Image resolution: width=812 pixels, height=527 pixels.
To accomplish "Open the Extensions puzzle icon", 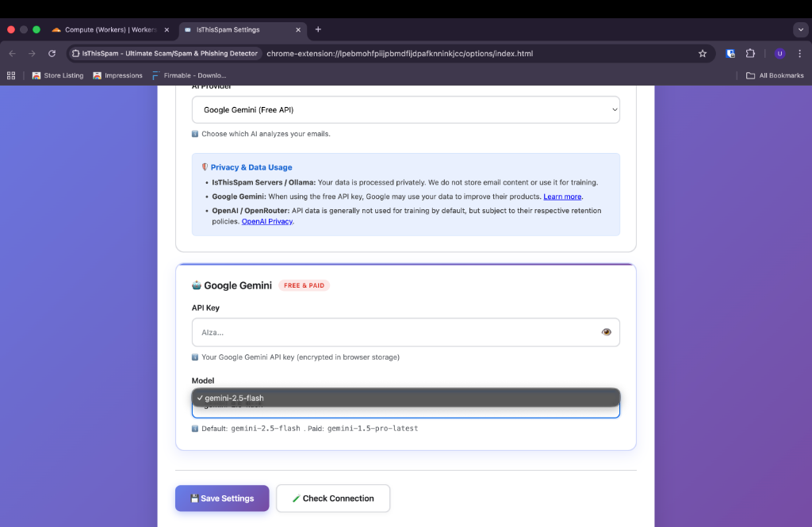I will [750, 53].
